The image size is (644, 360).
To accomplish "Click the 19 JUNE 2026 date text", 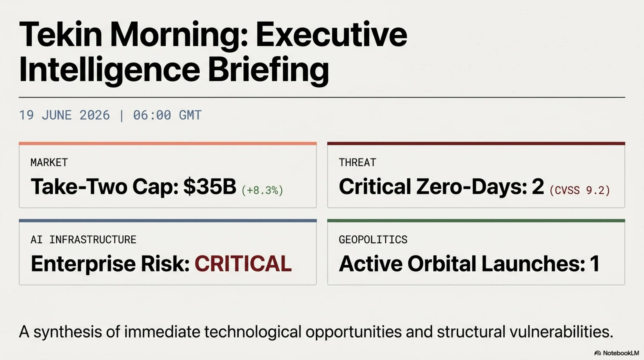I will [64, 115].
